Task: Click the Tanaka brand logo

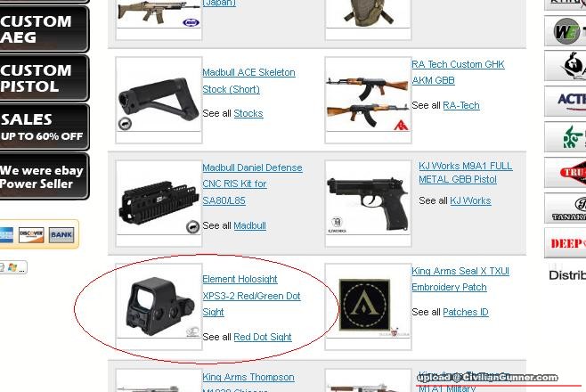Action: click(x=565, y=208)
